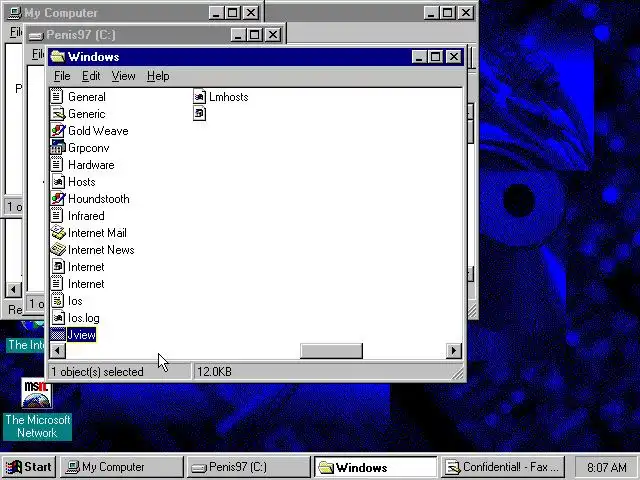Click the Internet Mail file name
Image resolution: width=640 pixels, height=480 pixels.
click(97, 233)
